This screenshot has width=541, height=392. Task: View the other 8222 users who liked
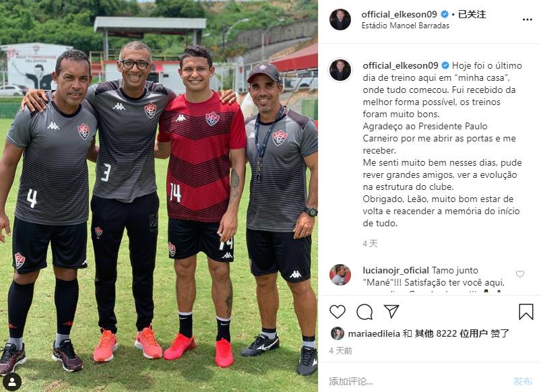pos(451,333)
